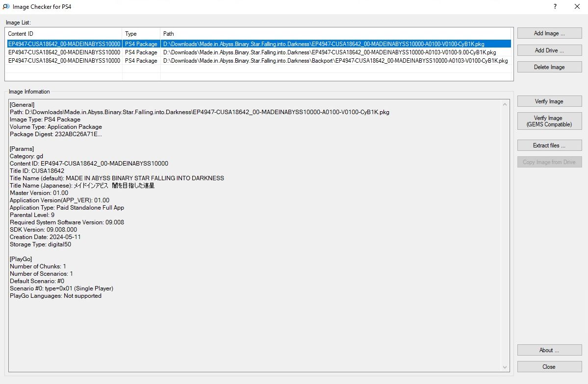The width and height of the screenshot is (588, 384).
Task: Click the Required System Software Version line
Action: click(67, 222)
